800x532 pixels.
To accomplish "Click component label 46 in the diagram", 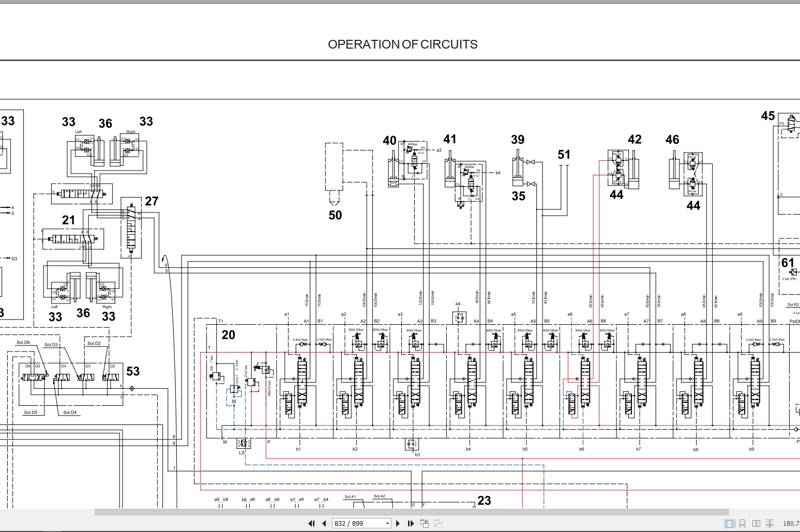I will pos(672,140).
